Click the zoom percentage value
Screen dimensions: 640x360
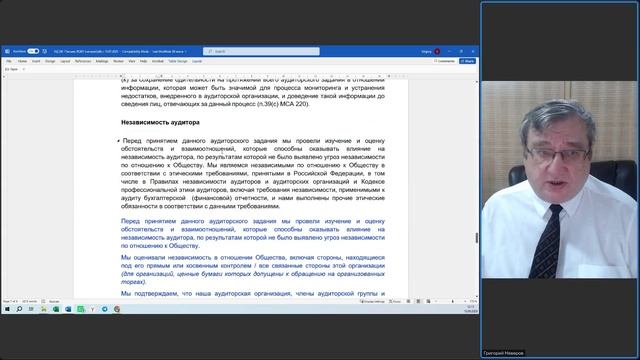point(473,301)
